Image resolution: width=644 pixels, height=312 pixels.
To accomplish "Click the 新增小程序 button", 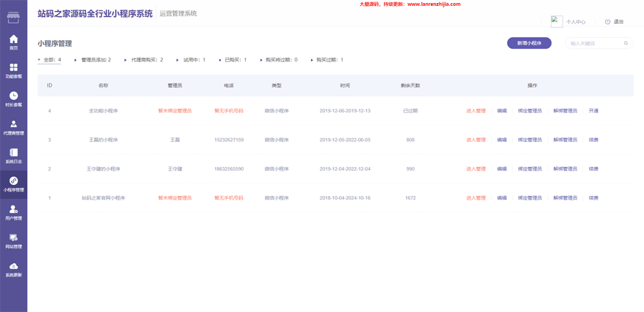I will pyautogui.click(x=529, y=43).
